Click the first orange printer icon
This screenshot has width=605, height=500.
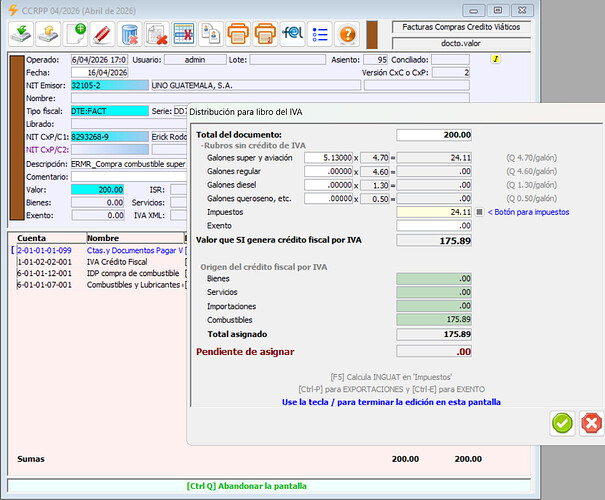[238, 33]
